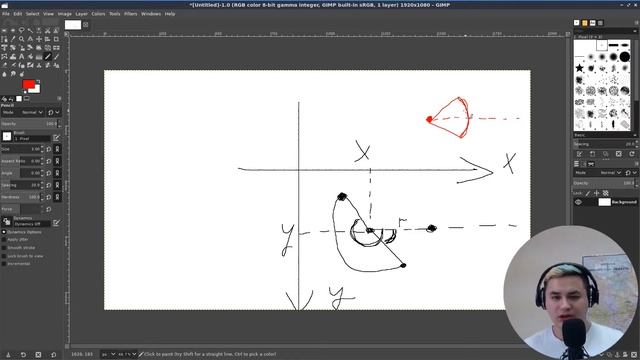Create a new brush in Brushes panel
This screenshot has width=640, height=360.
point(592,154)
